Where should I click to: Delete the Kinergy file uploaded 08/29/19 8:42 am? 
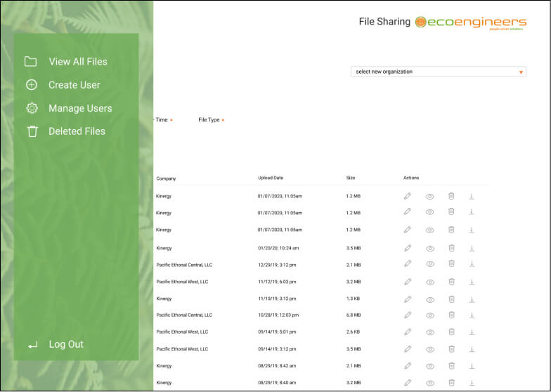pyautogui.click(x=451, y=365)
